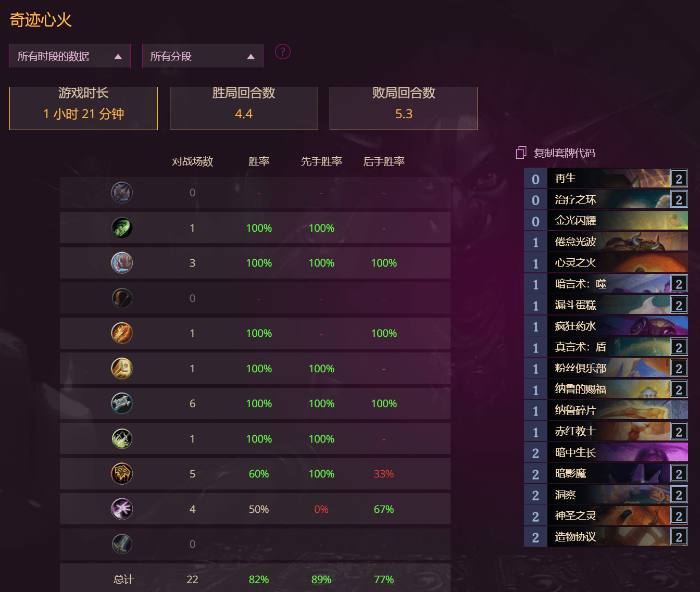Viewport: 700px width, 592px height.
Task: Open the question mark help icon
Action: tap(282, 52)
